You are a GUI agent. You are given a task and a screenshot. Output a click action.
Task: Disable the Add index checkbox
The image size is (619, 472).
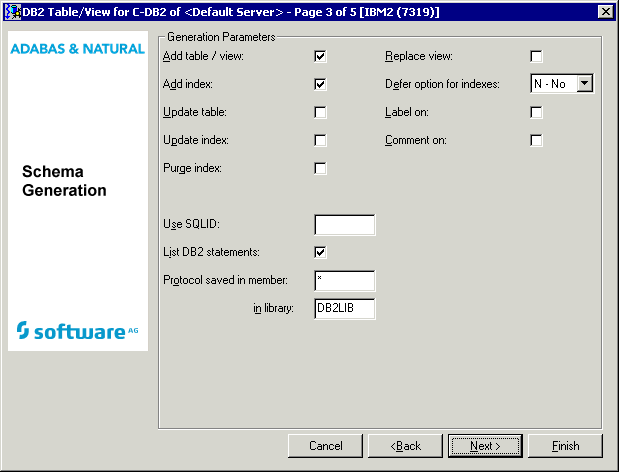320,84
